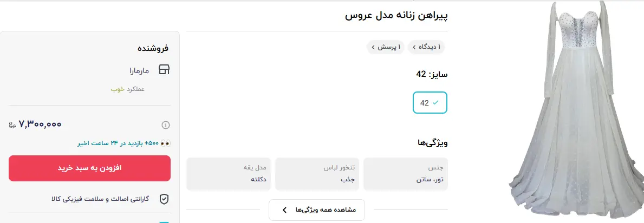Click the product title 'پیراهن زنانه مدل عروس'

396,15
